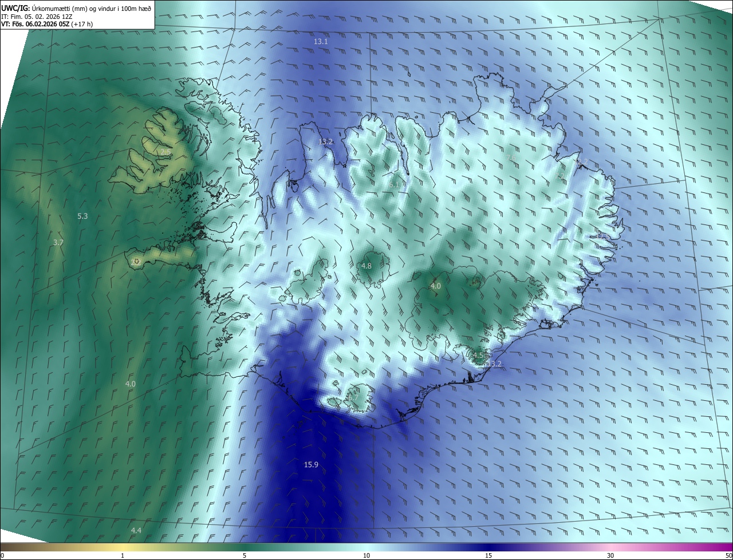The height and width of the screenshot is (560, 733).
Task: Click the color scale tick label 15
Action: tap(488, 555)
